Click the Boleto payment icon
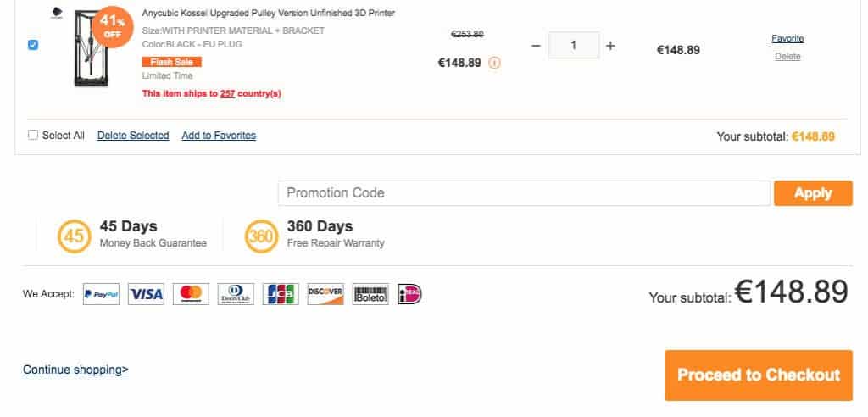This screenshot has width=868, height=417. (x=370, y=294)
